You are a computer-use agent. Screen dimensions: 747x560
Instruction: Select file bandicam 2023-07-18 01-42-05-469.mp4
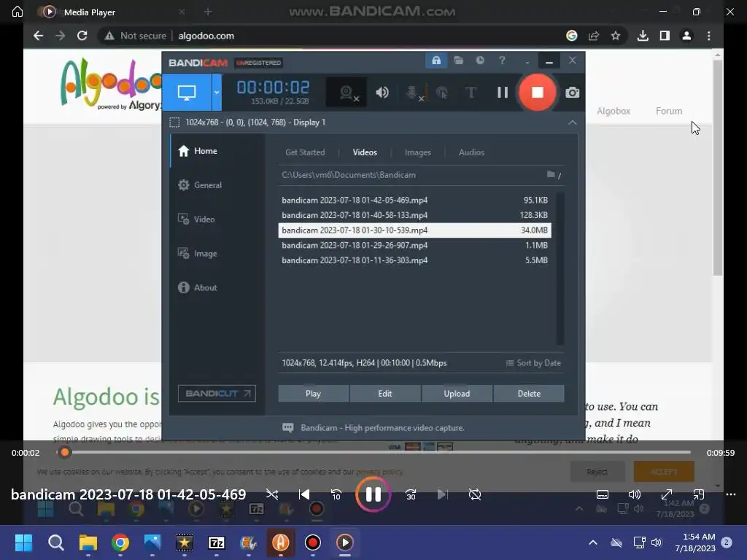point(414,200)
